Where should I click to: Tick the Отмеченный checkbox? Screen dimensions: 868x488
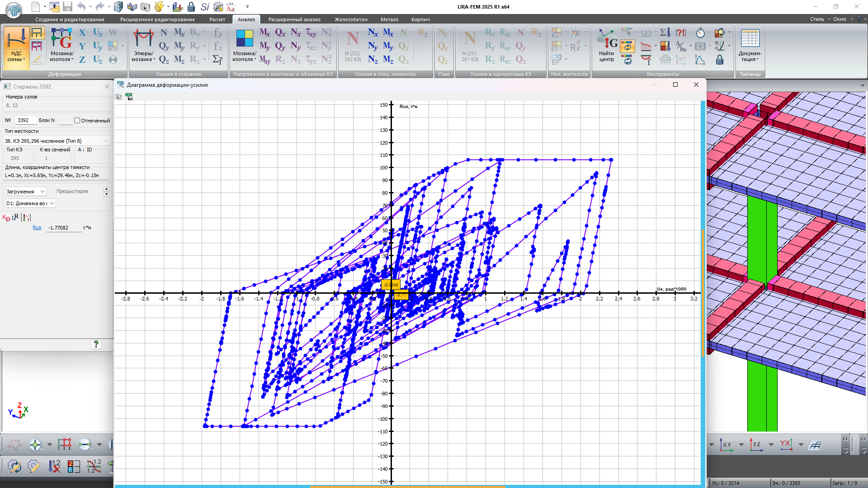pyautogui.click(x=77, y=121)
